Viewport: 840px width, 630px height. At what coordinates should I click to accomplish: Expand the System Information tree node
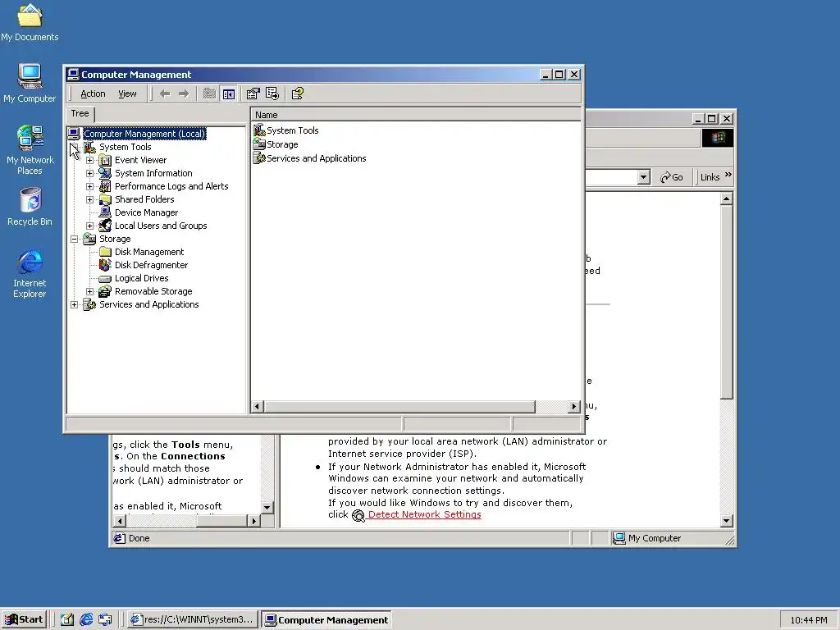[90, 173]
